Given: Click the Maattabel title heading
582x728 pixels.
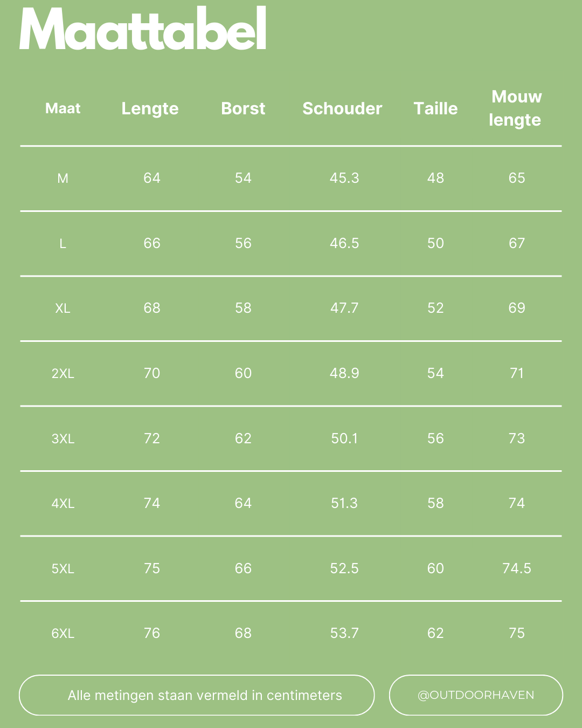Looking at the screenshot, I should [143, 29].
